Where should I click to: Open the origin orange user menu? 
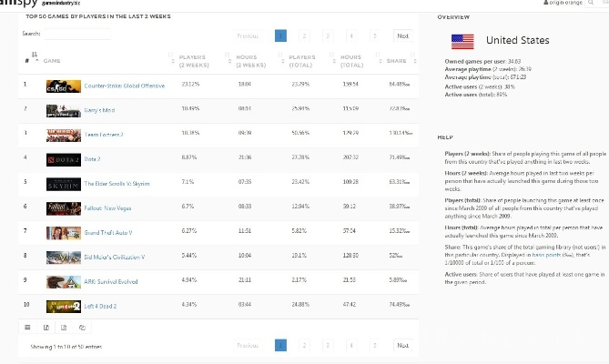[563, 3]
